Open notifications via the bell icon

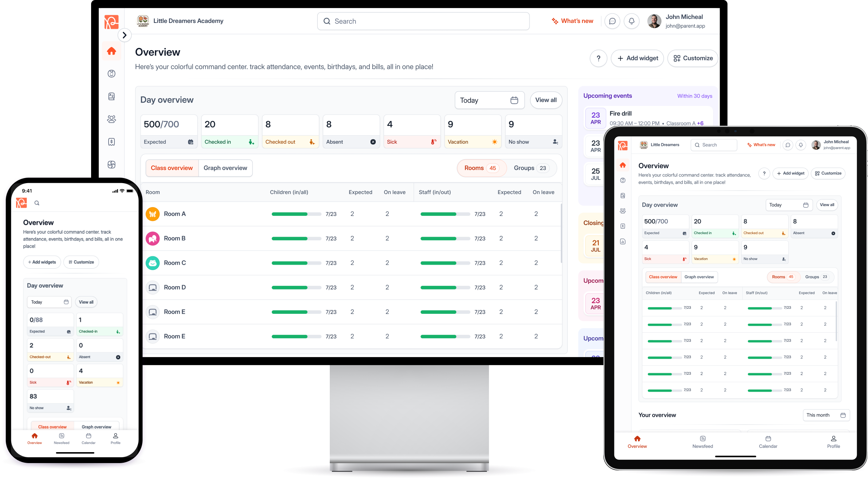(632, 21)
